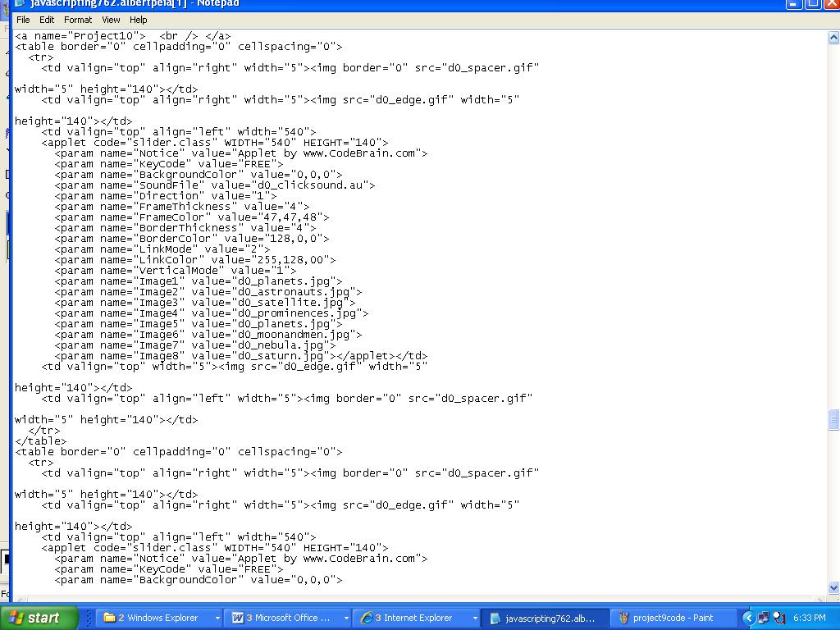This screenshot has height=630, width=840.
Task: Switch to project9code Paint window
Action: tap(673, 618)
